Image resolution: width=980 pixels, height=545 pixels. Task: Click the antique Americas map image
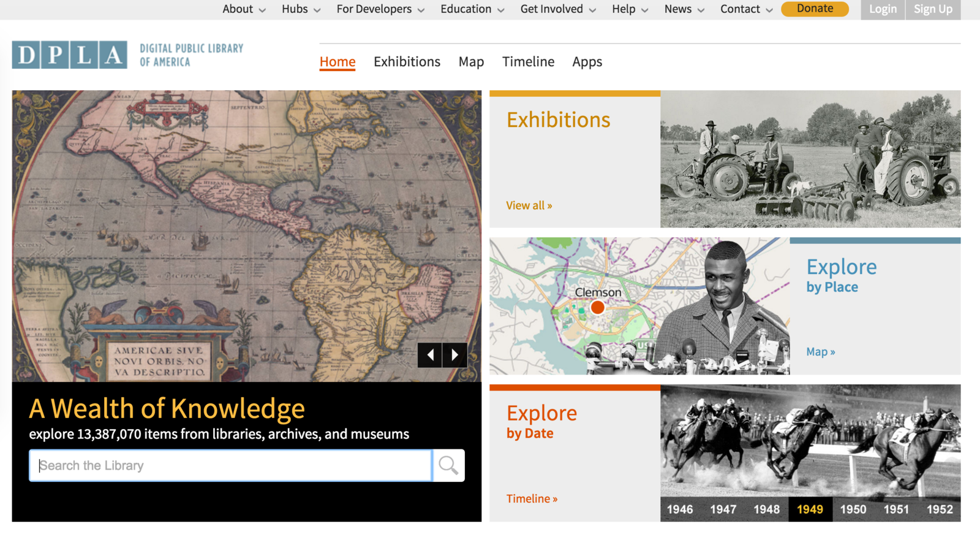click(x=247, y=236)
